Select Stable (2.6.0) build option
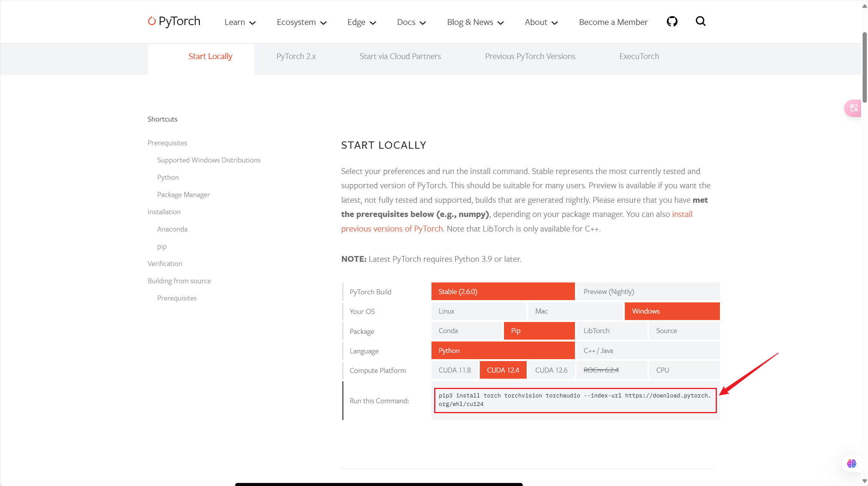 (x=503, y=291)
